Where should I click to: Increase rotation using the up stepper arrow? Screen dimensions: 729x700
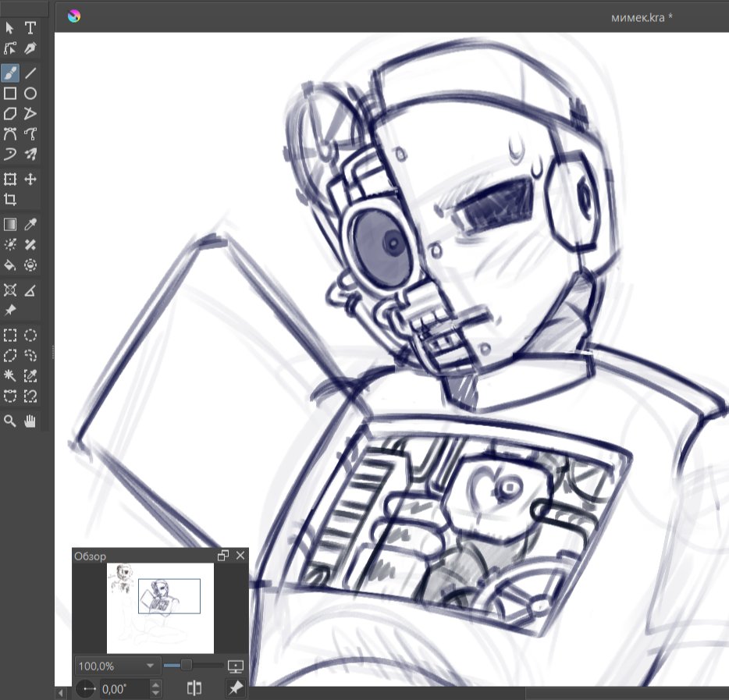(155, 684)
